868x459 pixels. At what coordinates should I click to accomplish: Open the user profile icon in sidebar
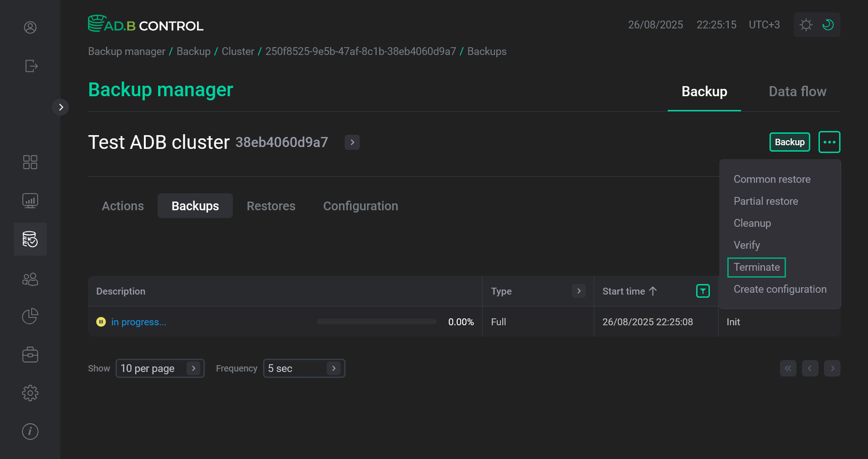(30, 27)
